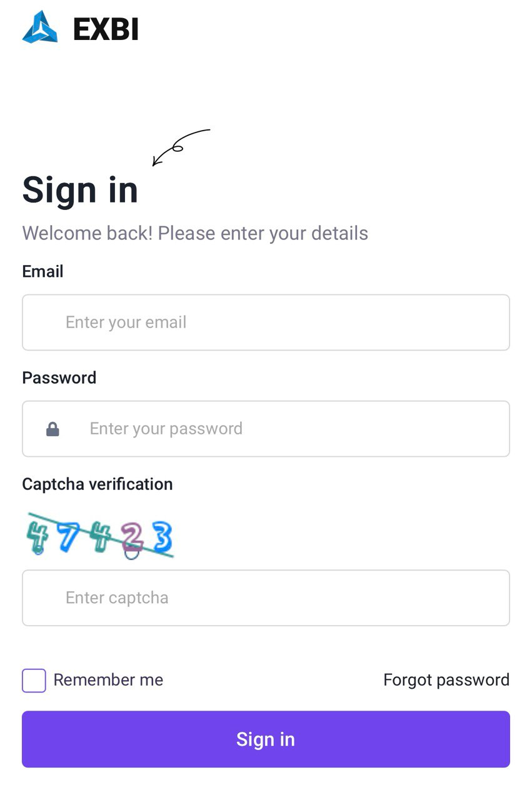This screenshot has height=800, width=532.
Task: Click the EXBI blue triangle logo
Action: [39, 28]
